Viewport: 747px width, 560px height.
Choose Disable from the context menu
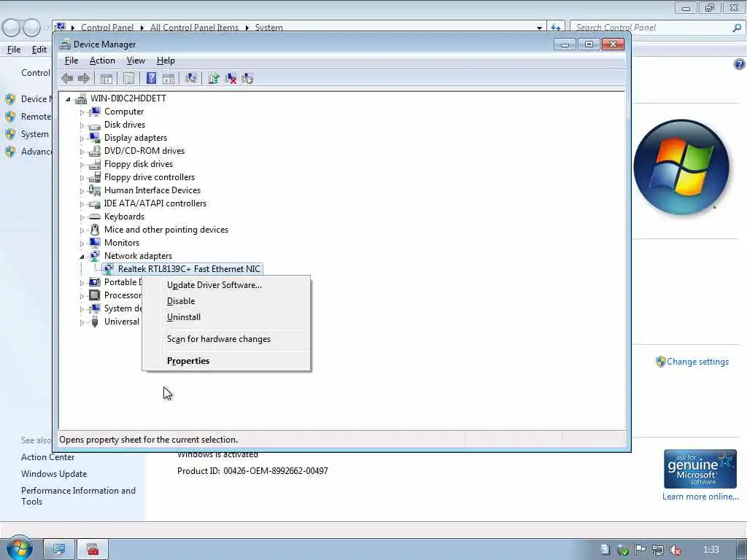226,301
